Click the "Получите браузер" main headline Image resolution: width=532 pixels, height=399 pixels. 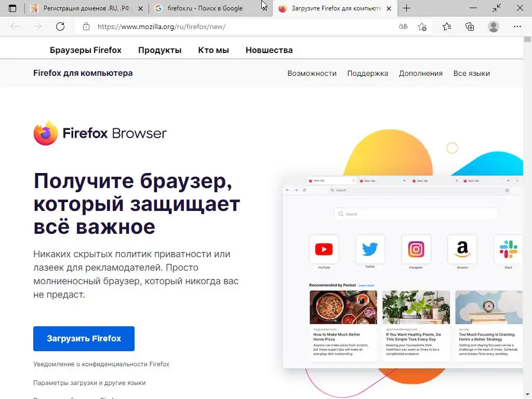click(137, 204)
